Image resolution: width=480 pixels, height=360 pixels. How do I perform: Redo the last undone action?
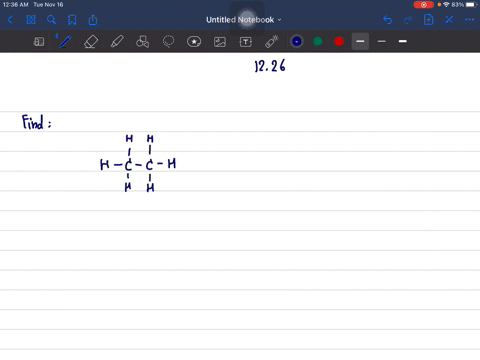coord(408,20)
